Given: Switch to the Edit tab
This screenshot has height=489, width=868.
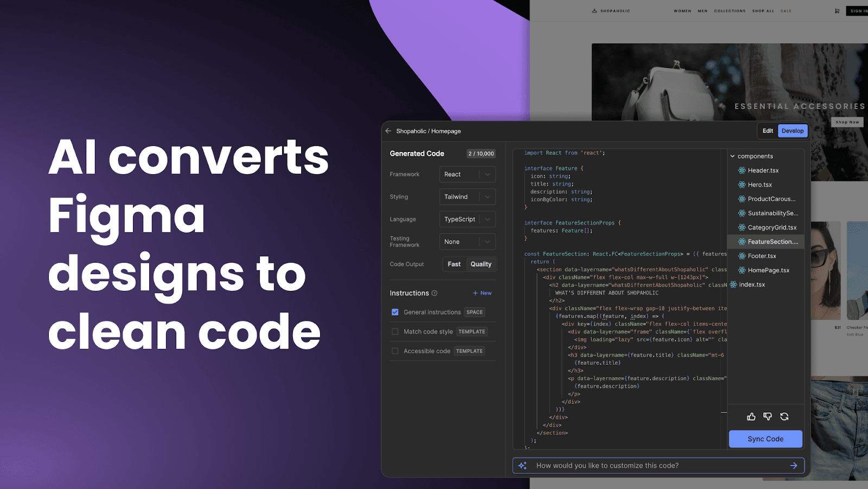Looking at the screenshot, I should coord(768,131).
